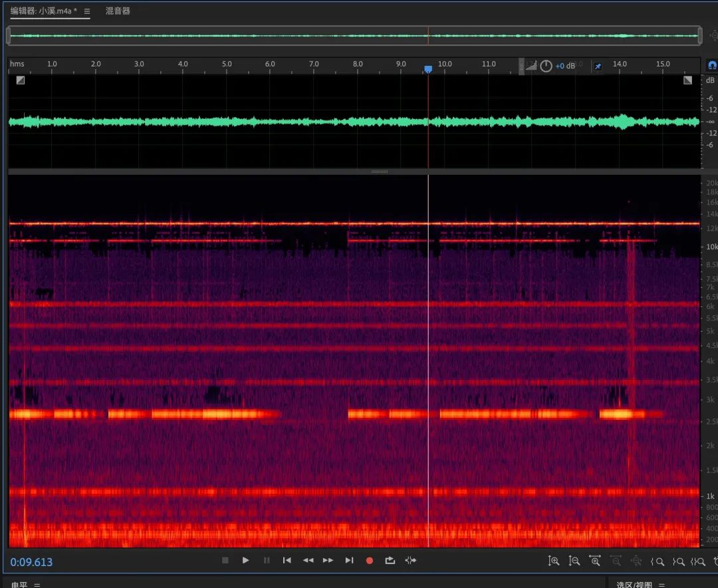This screenshot has height=588, width=718.
Task: Click the 选区/视图 panel tab
Action: [634, 584]
